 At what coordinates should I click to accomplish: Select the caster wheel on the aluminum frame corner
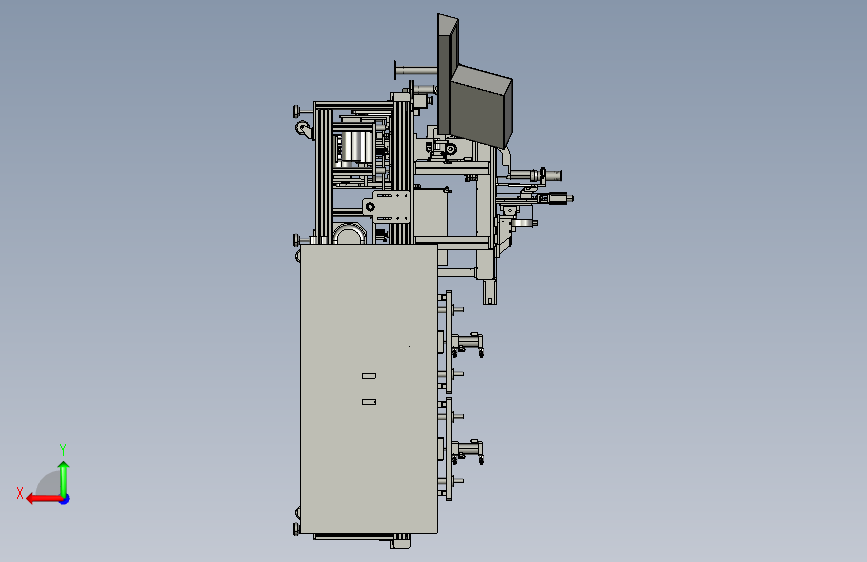coord(303,130)
